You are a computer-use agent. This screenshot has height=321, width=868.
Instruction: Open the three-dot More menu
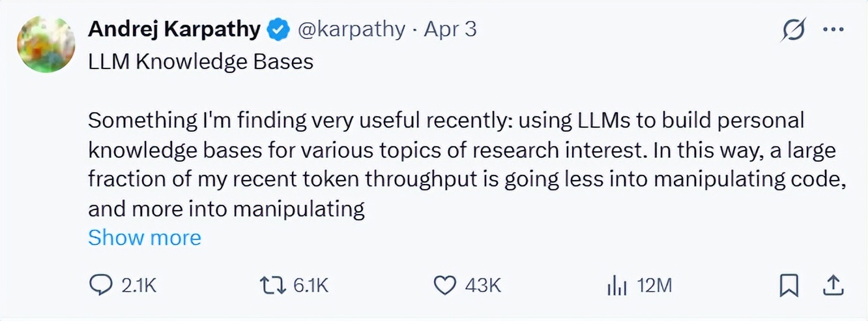(833, 30)
